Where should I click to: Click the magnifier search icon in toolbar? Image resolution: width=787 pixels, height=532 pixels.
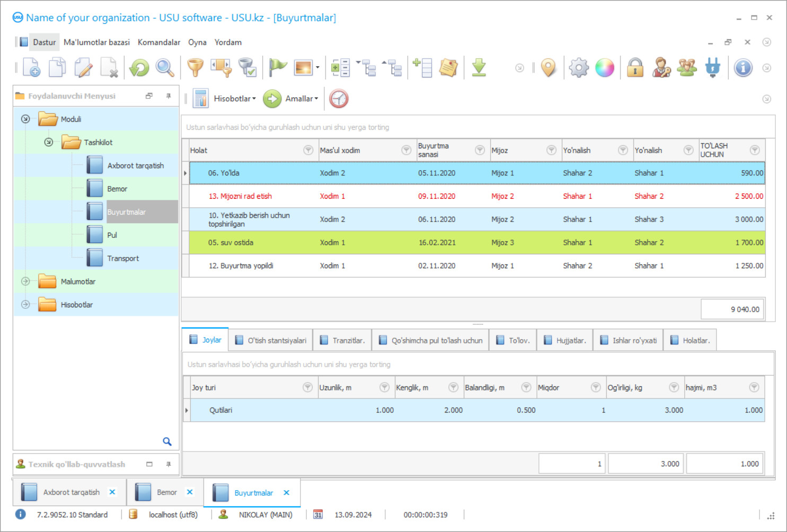tap(165, 68)
